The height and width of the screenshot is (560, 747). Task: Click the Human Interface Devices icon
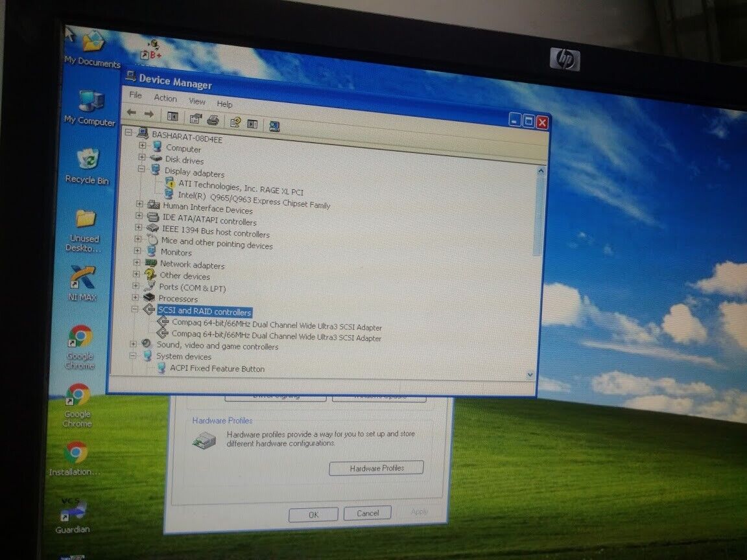pyautogui.click(x=154, y=205)
